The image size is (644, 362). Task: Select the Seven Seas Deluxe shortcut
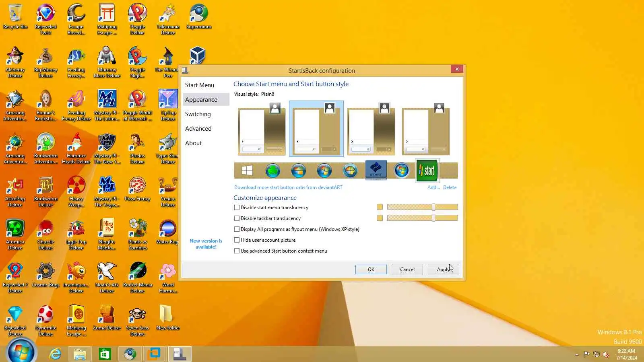pyautogui.click(x=138, y=321)
